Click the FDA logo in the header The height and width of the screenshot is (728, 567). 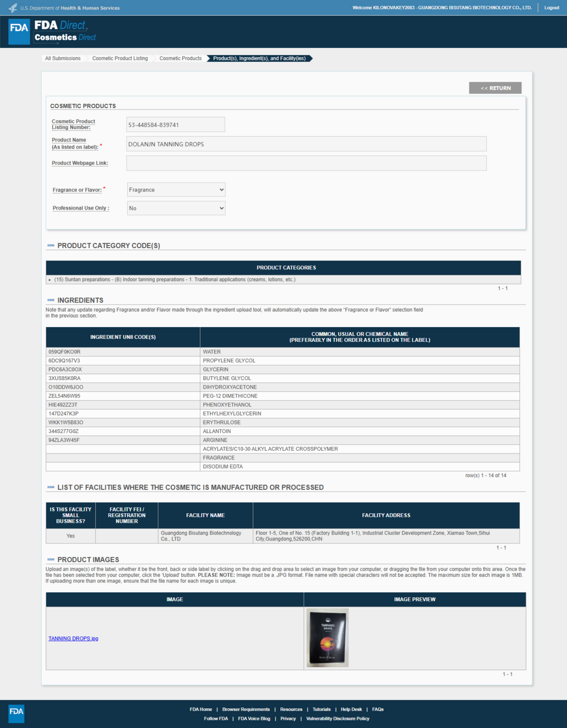coord(19,32)
